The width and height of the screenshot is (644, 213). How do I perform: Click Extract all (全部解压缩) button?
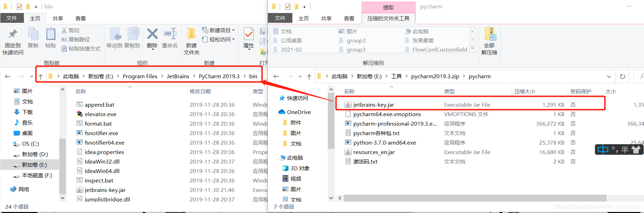click(489, 41)
